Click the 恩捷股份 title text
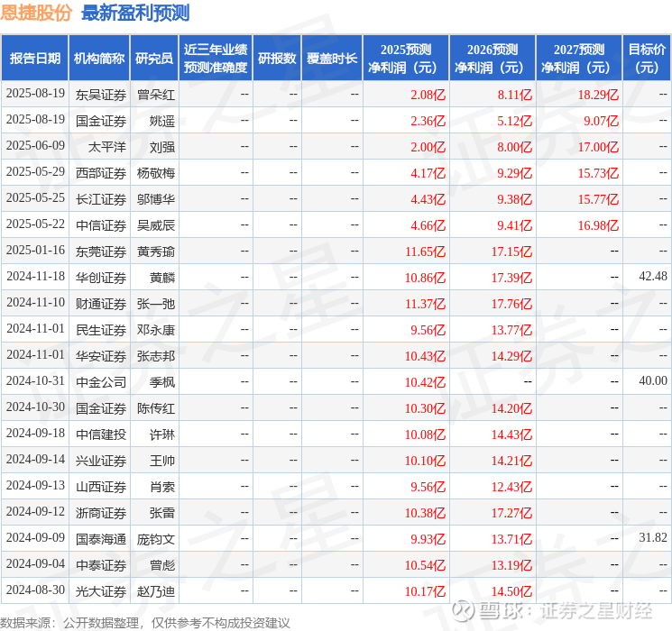This screenshot has height=631, width=672. pyautogui.click(x=35, y=13)
